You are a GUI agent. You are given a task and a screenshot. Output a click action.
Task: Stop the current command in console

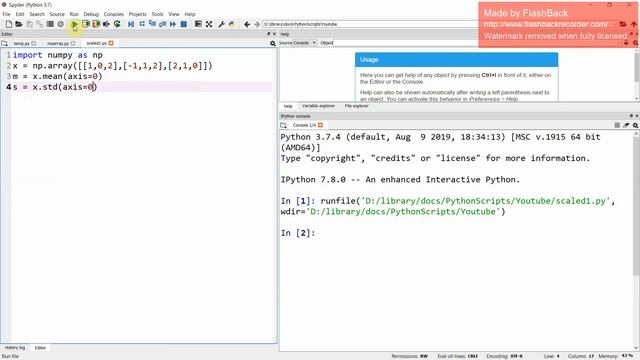click(x=617, y=125)
